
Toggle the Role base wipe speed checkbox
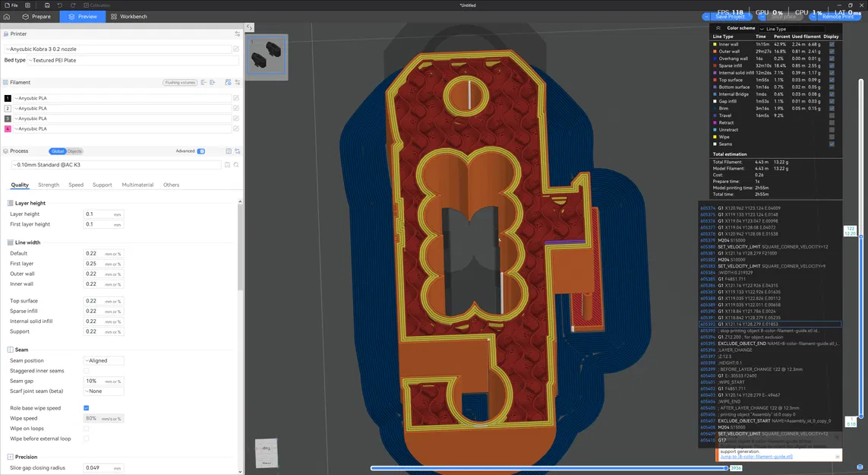[86, 408]
